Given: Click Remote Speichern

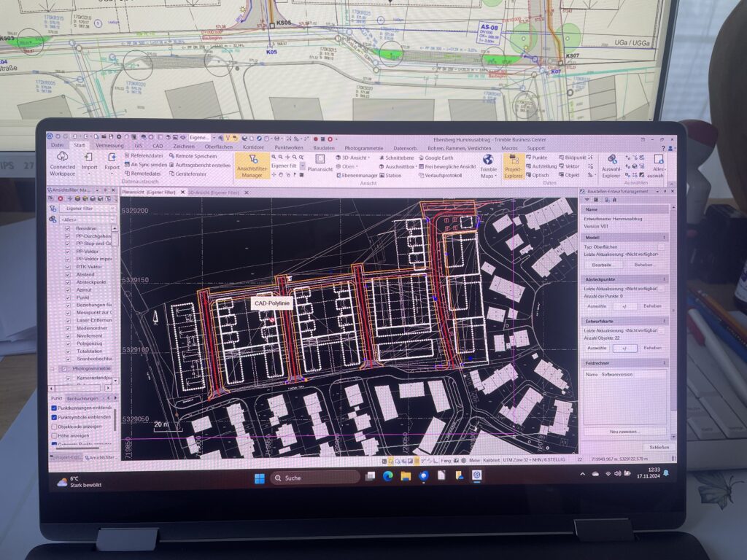Looking at the screenshot, I should coord(193,156).
